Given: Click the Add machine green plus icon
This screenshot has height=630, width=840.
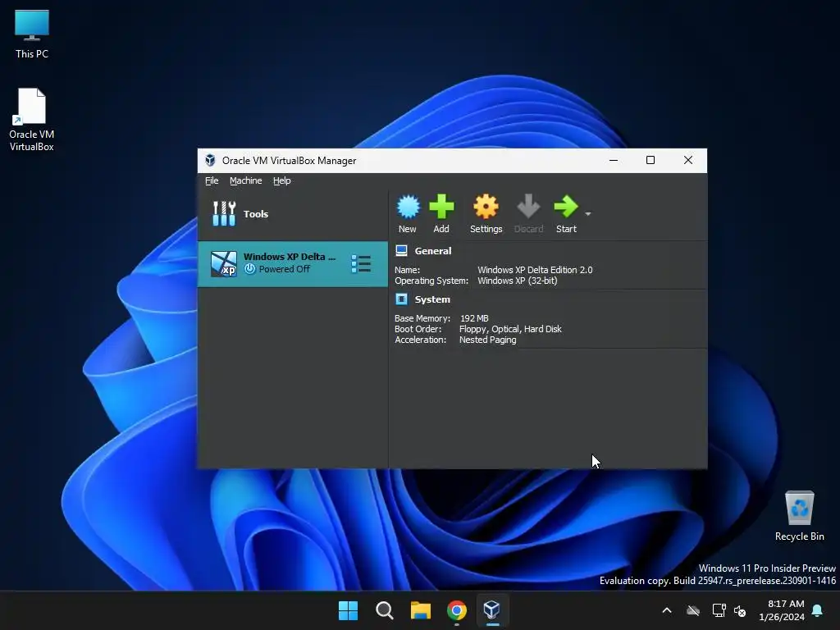Looking at the screenshot, I should coord(441,207).
